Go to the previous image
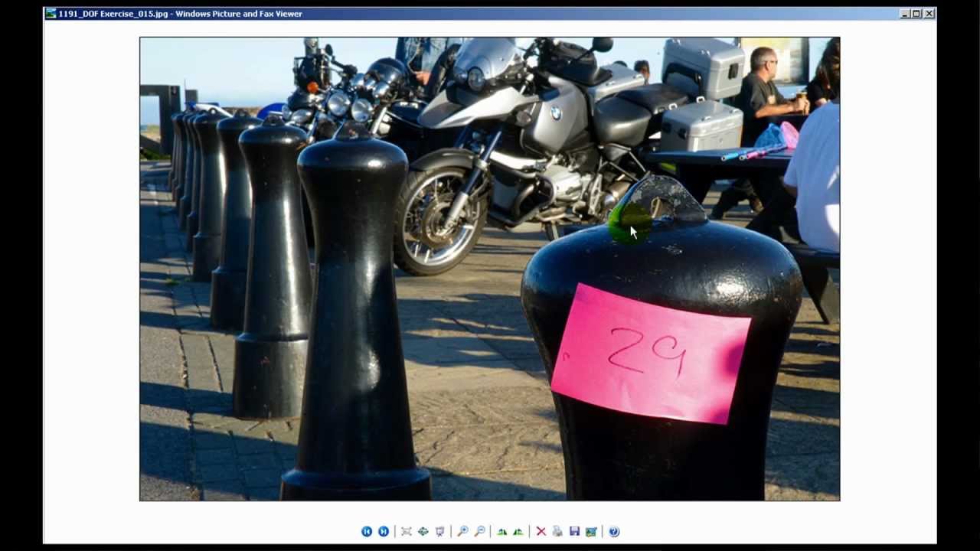Image resolution: width=980 pixels, height=551 pixels. tap(367, 531)
